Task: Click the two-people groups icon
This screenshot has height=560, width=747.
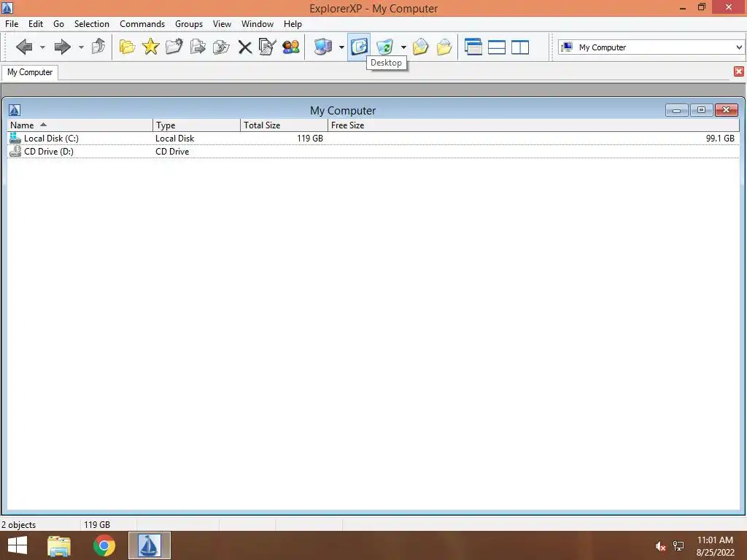Action: (x=291, y=47)
